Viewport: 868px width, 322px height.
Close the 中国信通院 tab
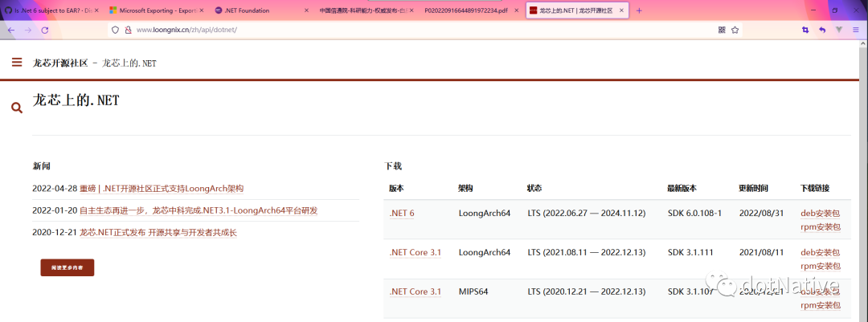click(x=411, y=10)
